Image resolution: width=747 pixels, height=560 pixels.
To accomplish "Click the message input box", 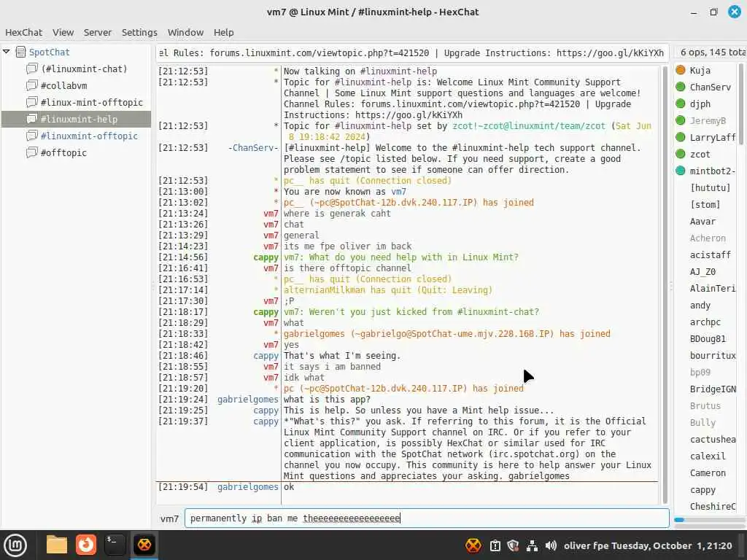I will point(427,518).
